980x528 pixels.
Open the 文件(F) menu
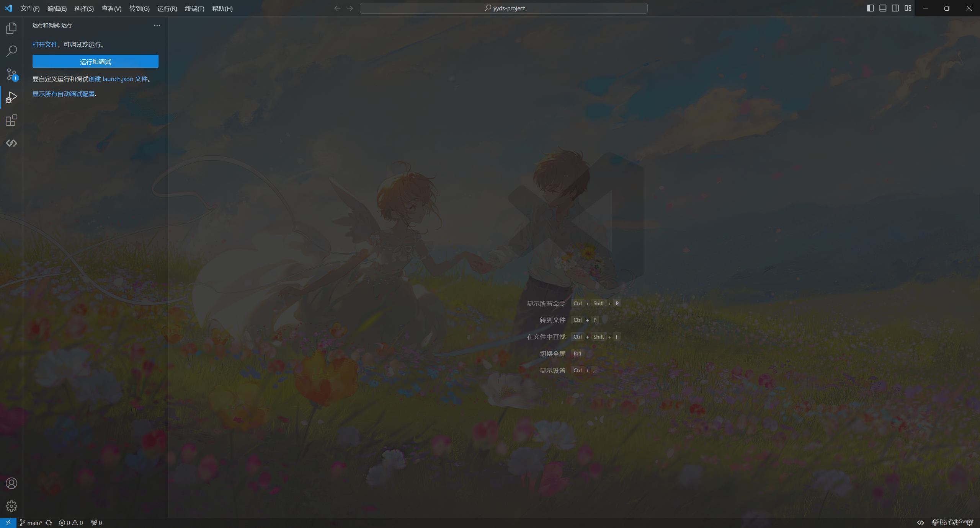(x=30, y=8)
